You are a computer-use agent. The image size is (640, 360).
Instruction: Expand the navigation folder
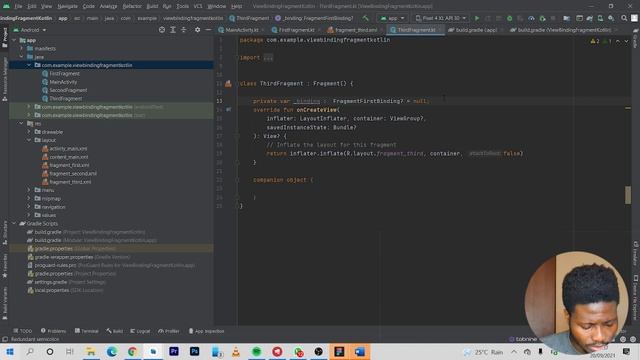point(29,207)
